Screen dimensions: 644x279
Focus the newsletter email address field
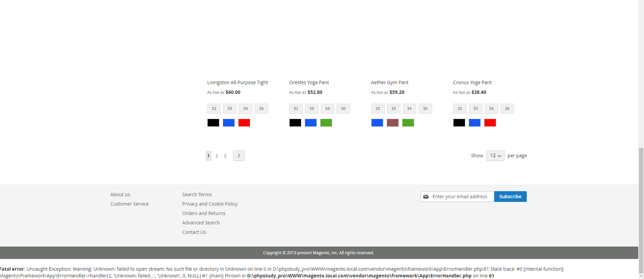pos(461,197)
